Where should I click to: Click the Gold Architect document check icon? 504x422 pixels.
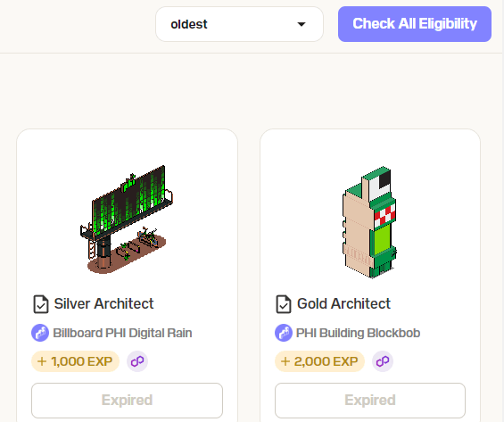point(284,304)
